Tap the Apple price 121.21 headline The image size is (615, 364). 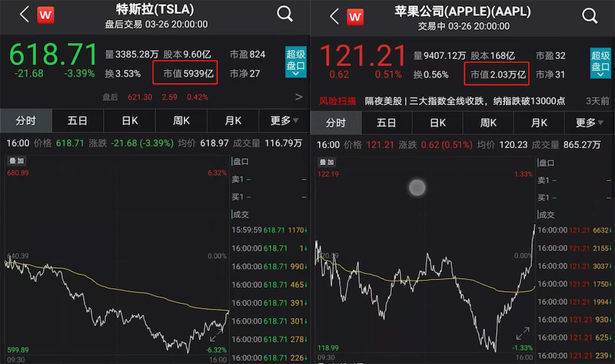click(363, 55)
